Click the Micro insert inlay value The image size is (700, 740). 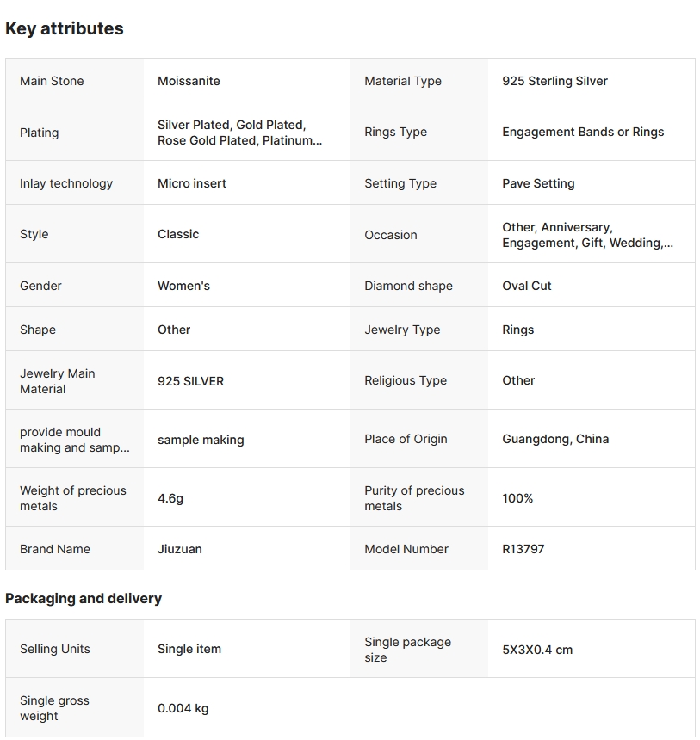coord(192,183)
